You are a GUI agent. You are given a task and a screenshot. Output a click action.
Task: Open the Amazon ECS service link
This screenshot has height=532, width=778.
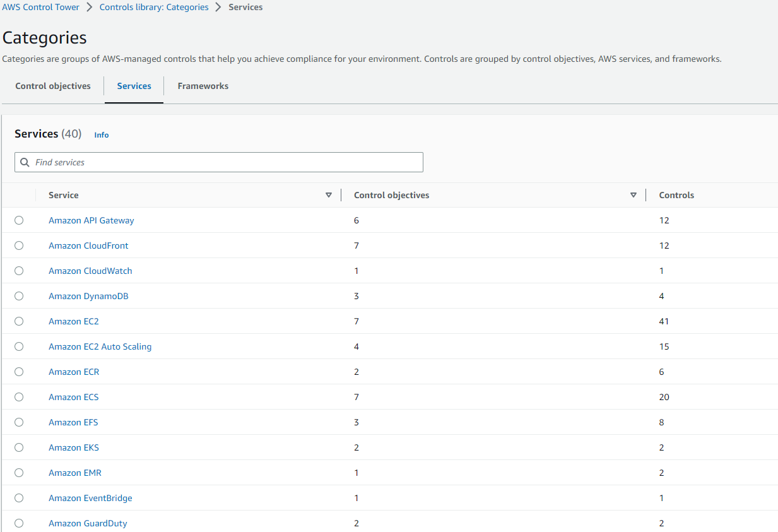74,397
